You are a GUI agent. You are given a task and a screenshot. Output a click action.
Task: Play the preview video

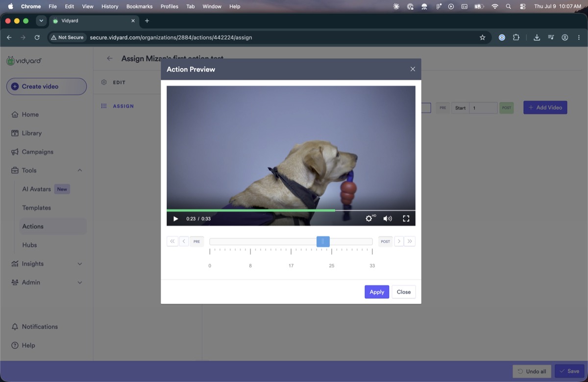176,219
